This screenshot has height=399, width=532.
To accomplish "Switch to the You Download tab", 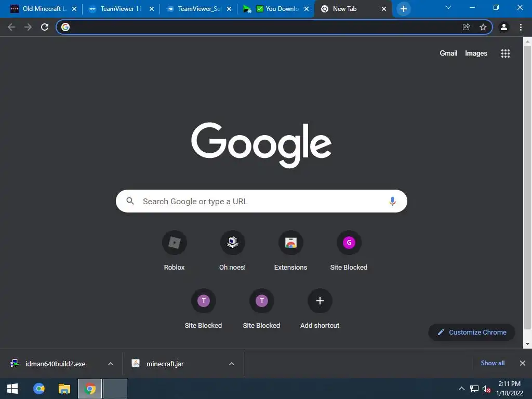I will click(x=276, y=9).
